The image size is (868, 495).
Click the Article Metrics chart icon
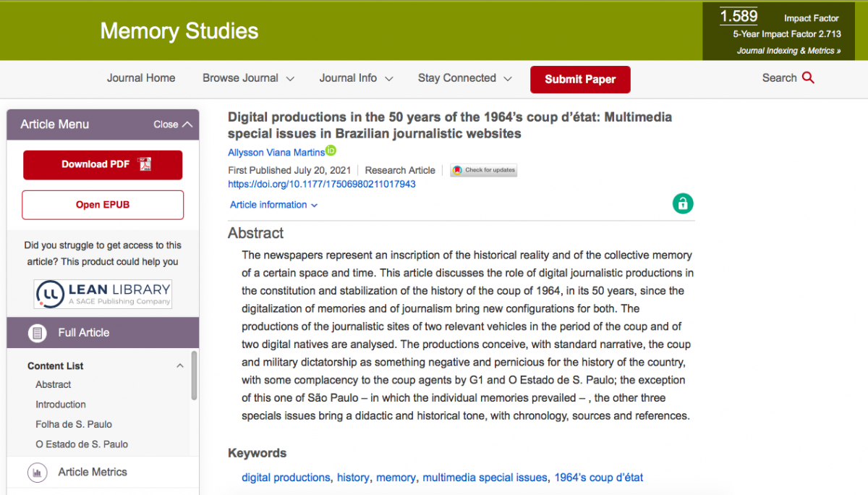click(37, 473)
